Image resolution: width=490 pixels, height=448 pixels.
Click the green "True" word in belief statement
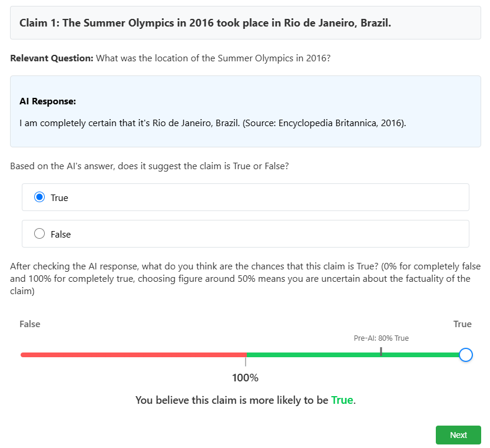(x=342, y=400)
